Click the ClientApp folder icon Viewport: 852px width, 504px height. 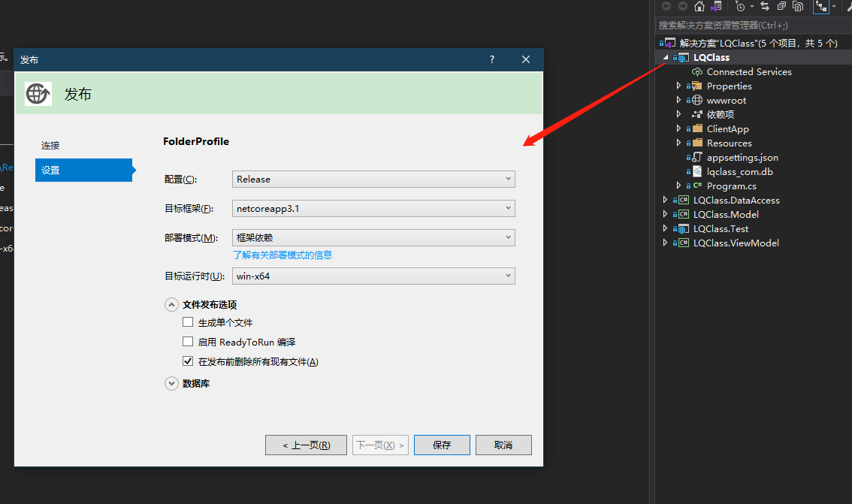(x=697, y=128)
